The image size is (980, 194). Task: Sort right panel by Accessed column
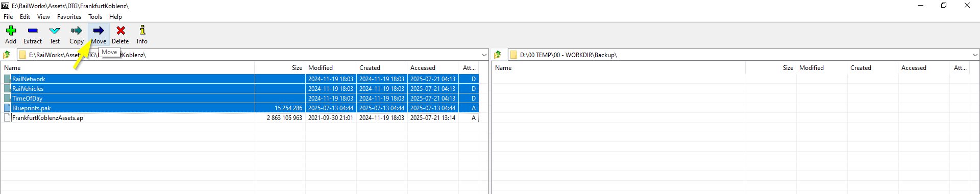[924, 68]
